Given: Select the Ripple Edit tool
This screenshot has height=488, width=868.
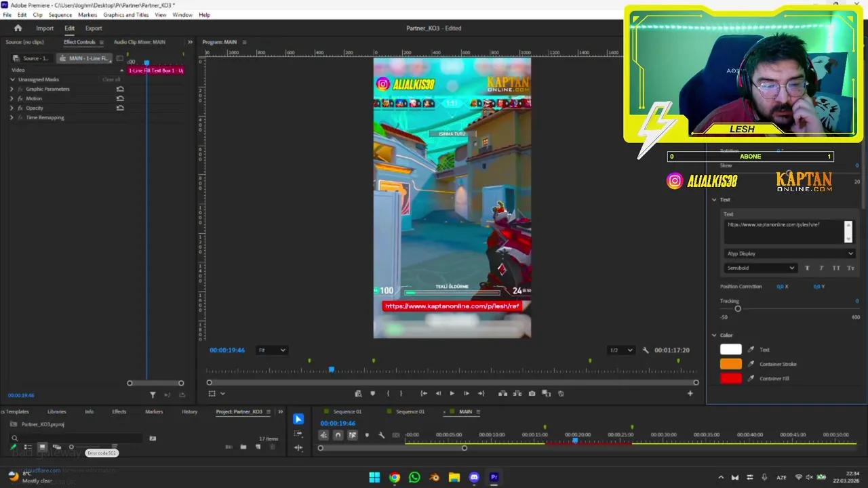Looking at the screenshot, I should [x=298, y=447].
